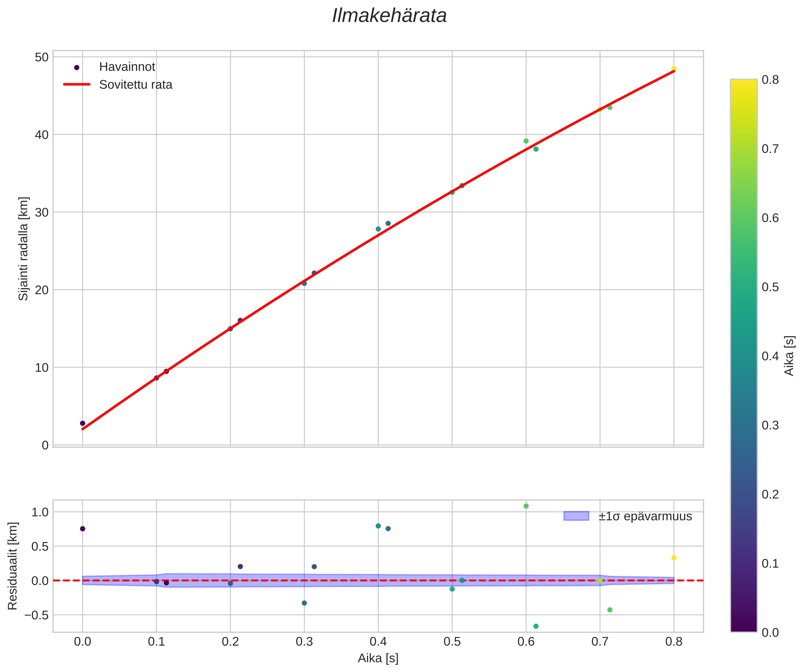Screen dimensions: 803x672
Task: Click the highest residual point near 1.0
Action: pos(526,506)
